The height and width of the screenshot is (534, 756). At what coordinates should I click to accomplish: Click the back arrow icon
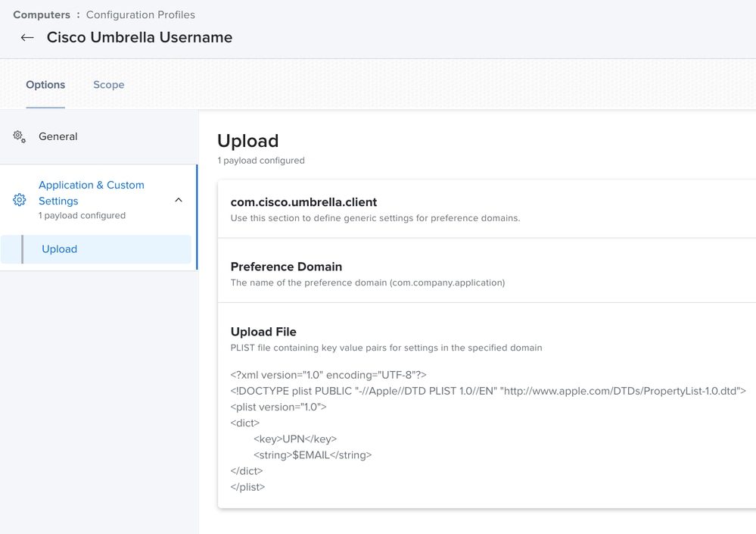27,38
